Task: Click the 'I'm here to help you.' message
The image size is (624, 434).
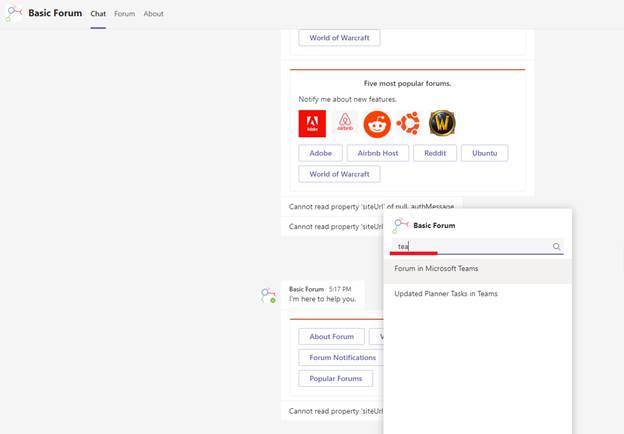Action: coord(322,299)
